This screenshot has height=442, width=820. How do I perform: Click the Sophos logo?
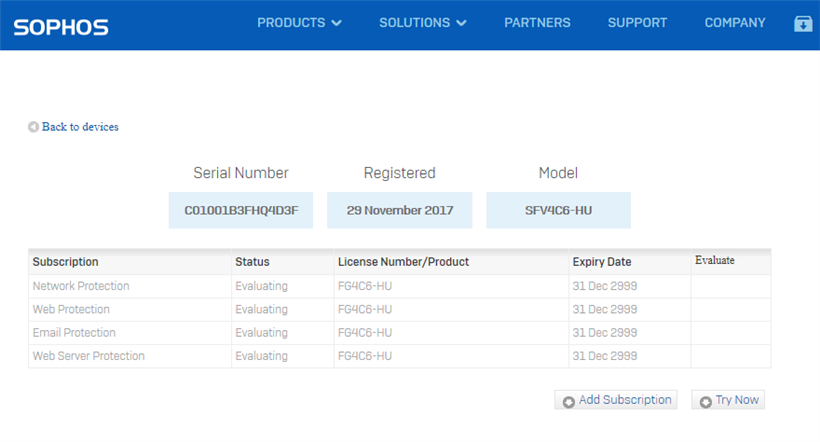pos(61,27)
